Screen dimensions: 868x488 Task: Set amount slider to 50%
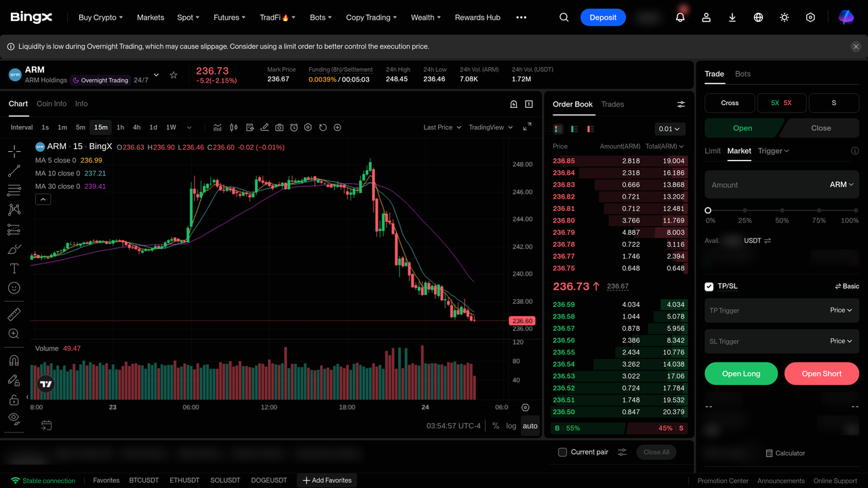tap(782, 211)
